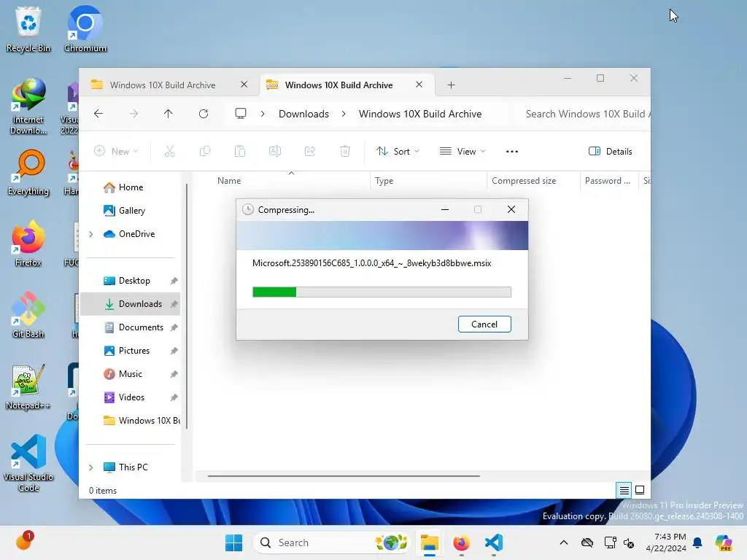
Task: Refresh the current folder
Action: pos(204,114)
